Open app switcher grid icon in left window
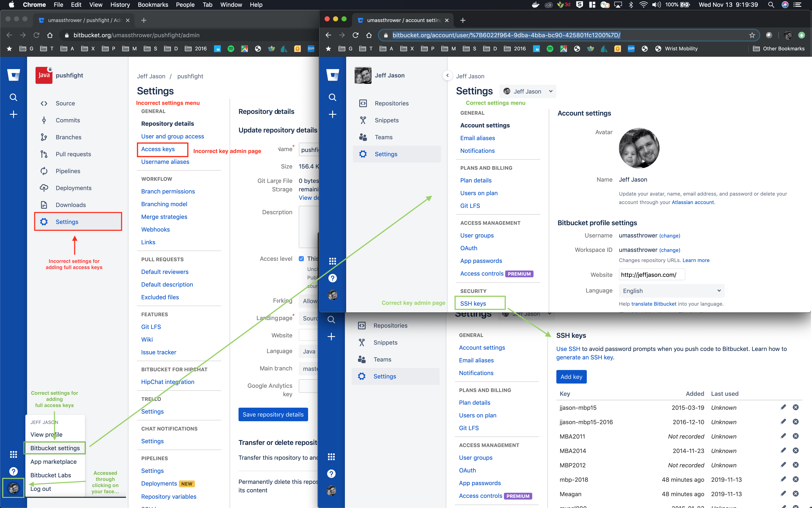Image resolution: width=812 pixels, height=508 pixels. (13, 455)
